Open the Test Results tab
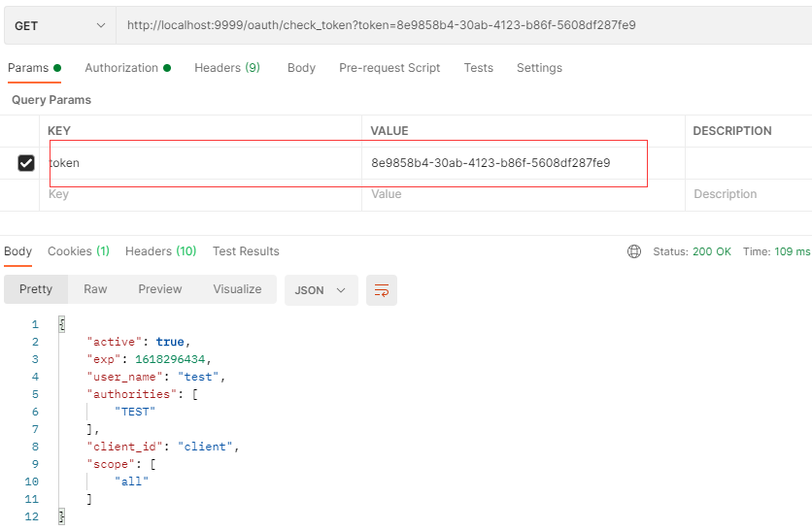The width and height of the screenshot is (812, 531). coord(246,251)
